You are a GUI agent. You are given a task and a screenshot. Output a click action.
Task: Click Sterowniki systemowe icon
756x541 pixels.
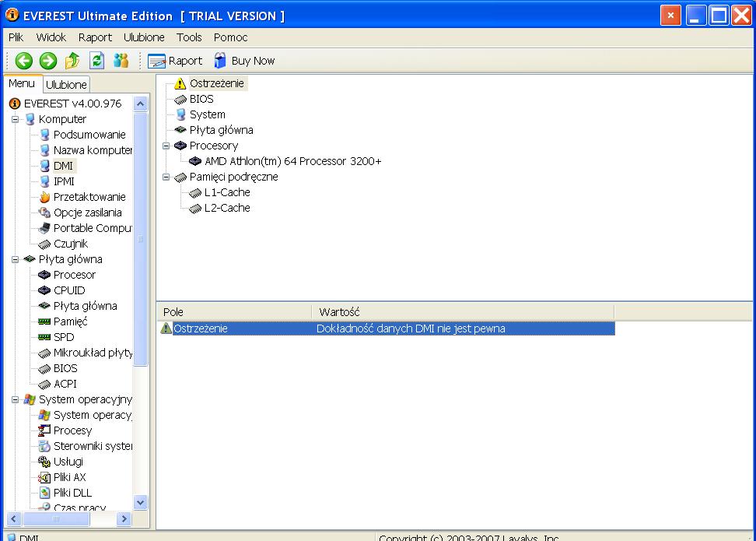click(44, 446)
